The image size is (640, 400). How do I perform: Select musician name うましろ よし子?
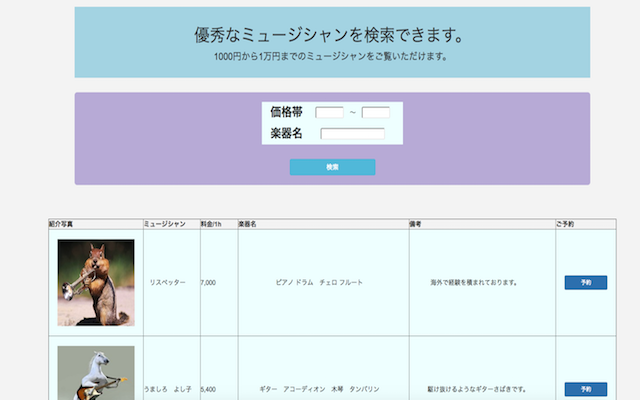tap(168, 389)
